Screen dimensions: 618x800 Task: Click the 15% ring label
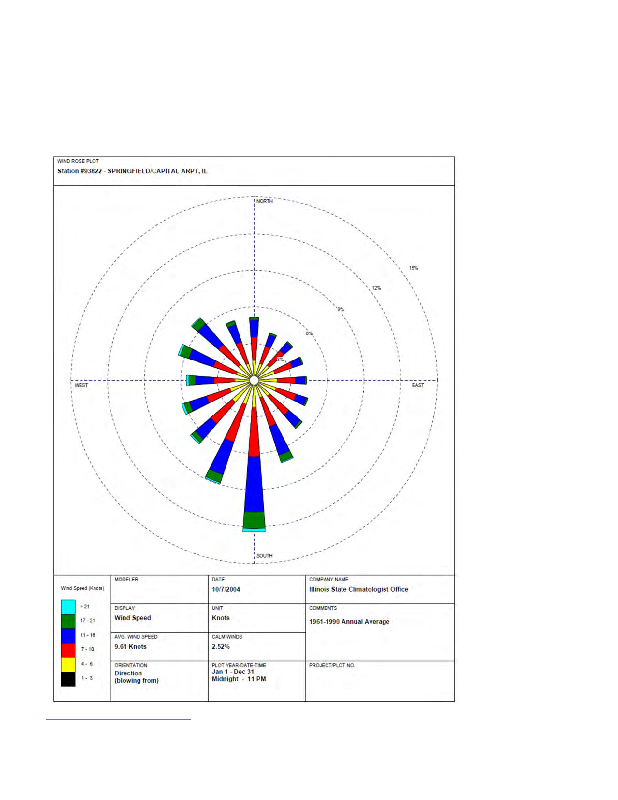pyautogui.click(x=413, y=268)
